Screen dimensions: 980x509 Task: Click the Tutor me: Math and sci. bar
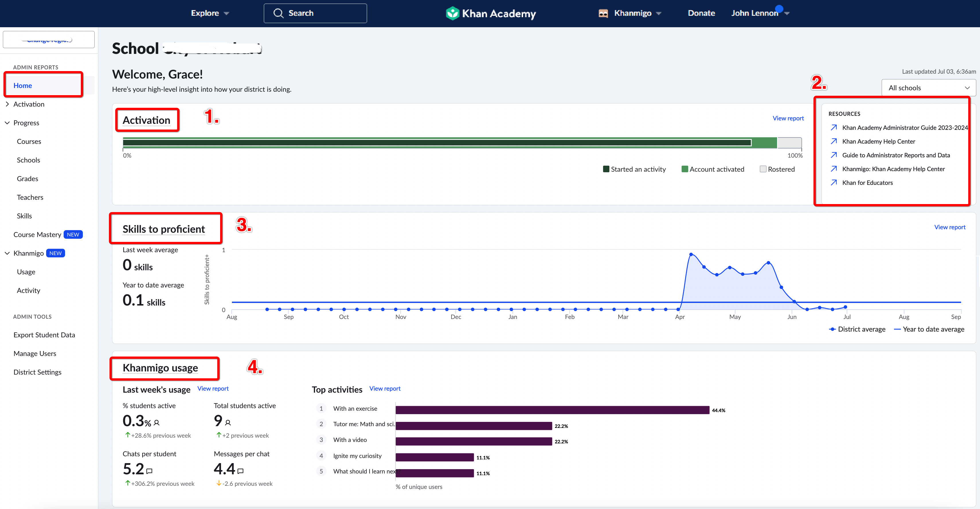point(474,426)
